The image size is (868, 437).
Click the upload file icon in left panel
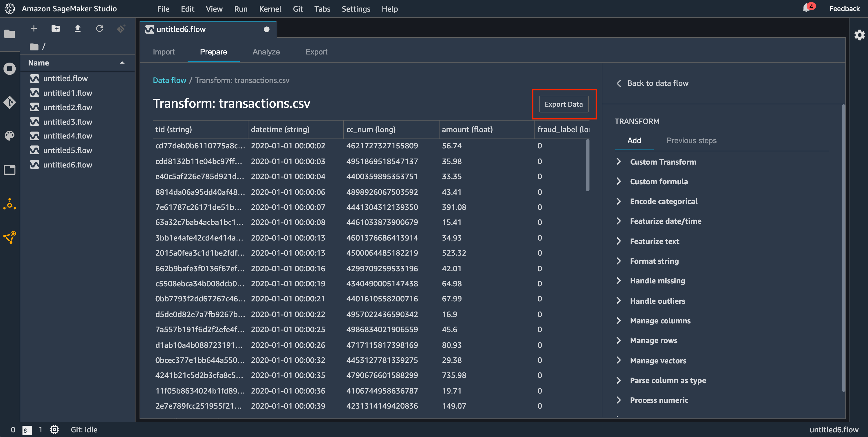(77, 28)
